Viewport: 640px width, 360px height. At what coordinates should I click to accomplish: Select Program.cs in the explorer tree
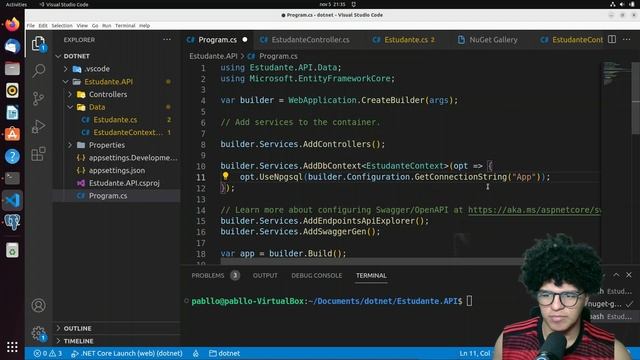108,196
